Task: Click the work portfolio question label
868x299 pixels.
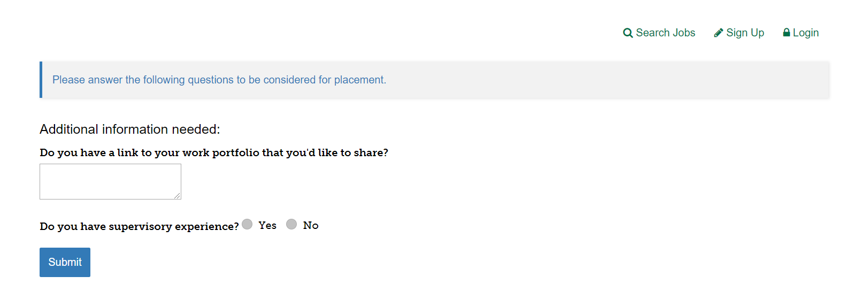Action: (214, 153)
